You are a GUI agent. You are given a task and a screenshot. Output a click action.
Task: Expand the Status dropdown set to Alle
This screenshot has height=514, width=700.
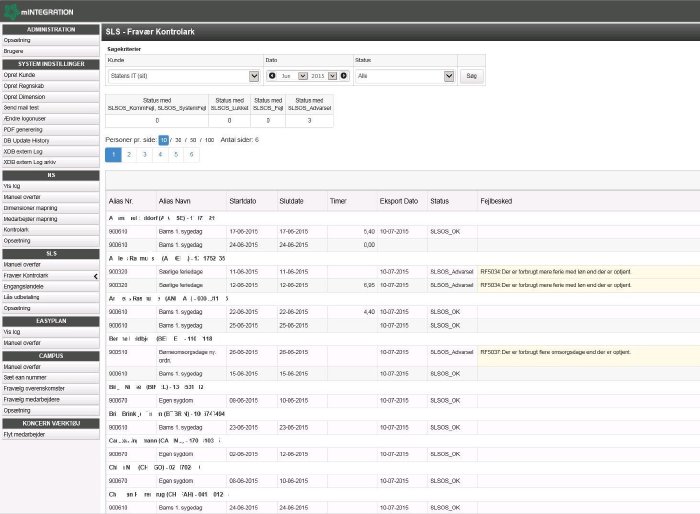(x=404, y=76)
